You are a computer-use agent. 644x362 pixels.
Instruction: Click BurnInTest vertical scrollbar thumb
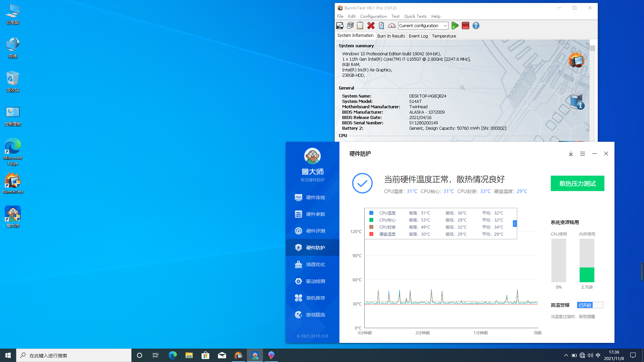592,48
